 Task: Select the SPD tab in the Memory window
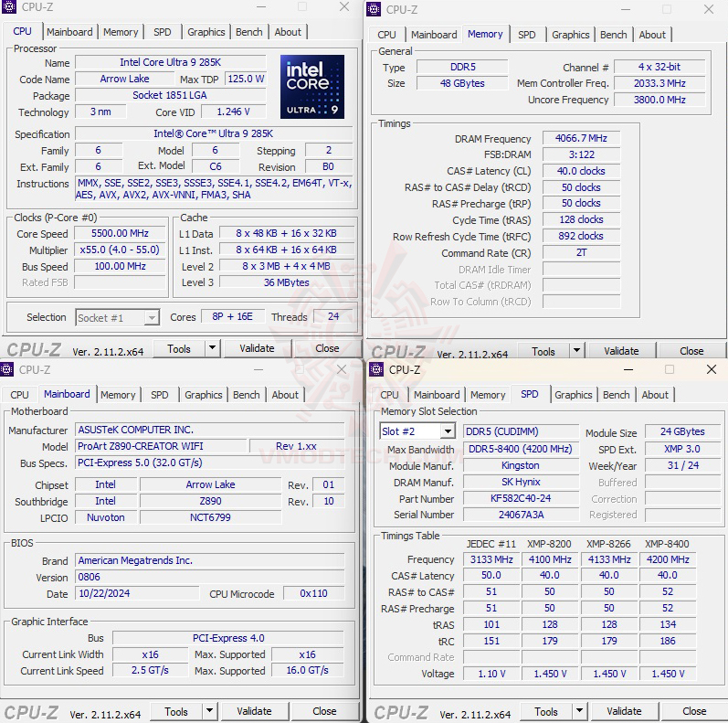[526, 35]
